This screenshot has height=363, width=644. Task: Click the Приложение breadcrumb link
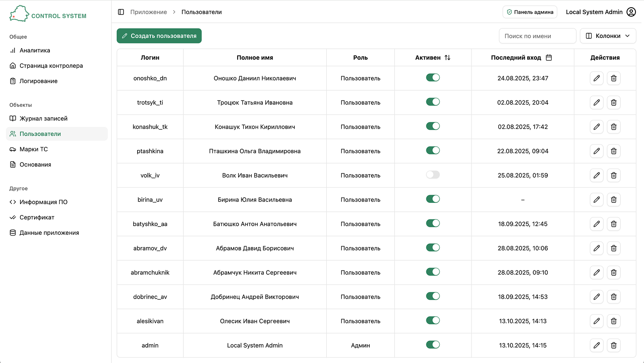click(149, 12)
